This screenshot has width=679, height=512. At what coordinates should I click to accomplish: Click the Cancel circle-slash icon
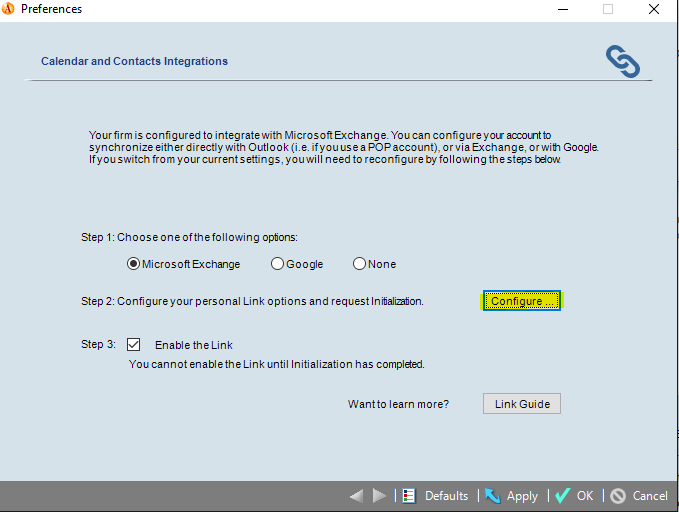pyautogui.click(x=618, y=496)
